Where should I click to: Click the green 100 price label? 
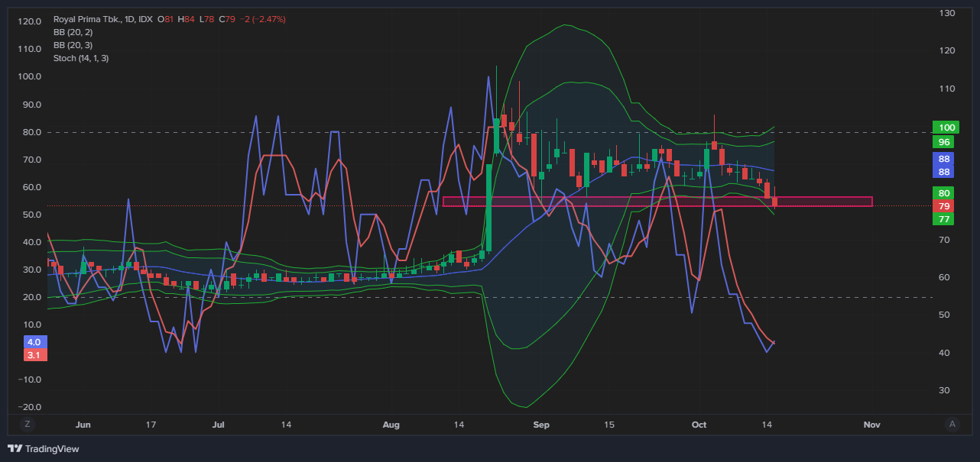(x=946, y=128)
